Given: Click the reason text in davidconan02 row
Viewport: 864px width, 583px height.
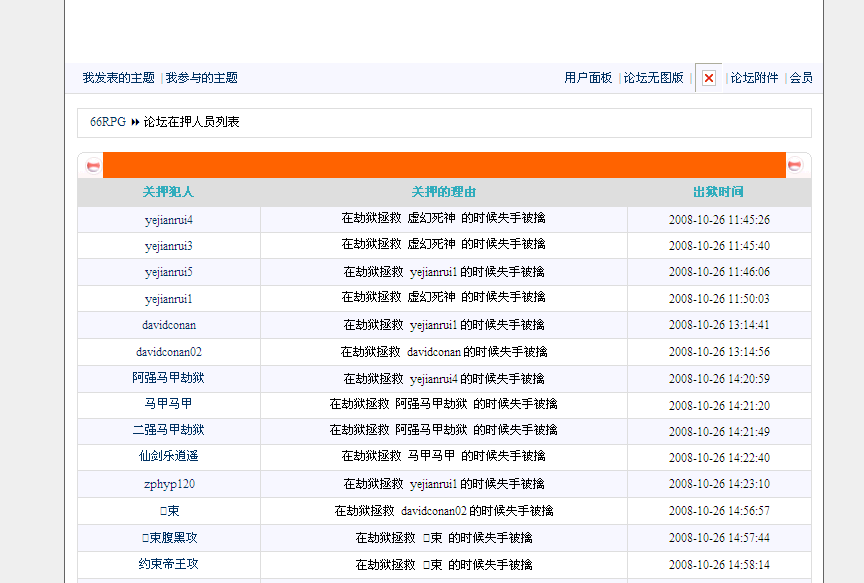Looking at the screenshot, I should 444,352.
